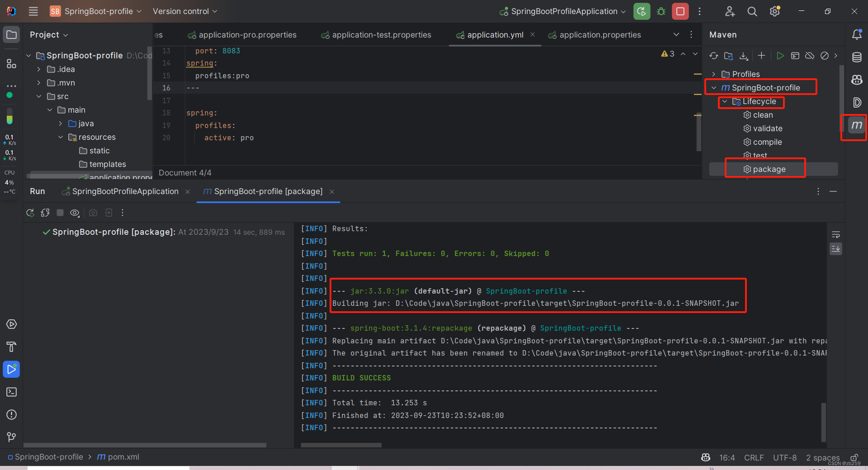Collapse the src folder
Viewport: 868px width, 470px height.
click(39, 96)
